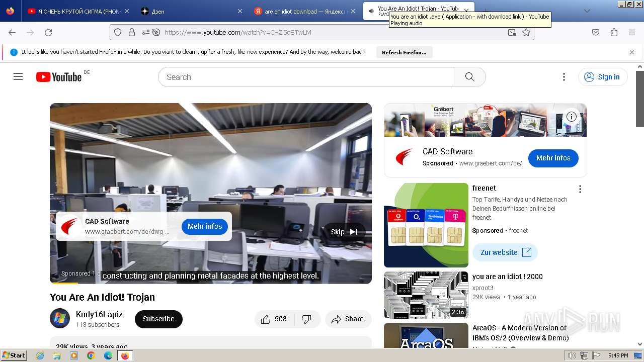Open the Firefox application hamburger menu

[632, 32]
